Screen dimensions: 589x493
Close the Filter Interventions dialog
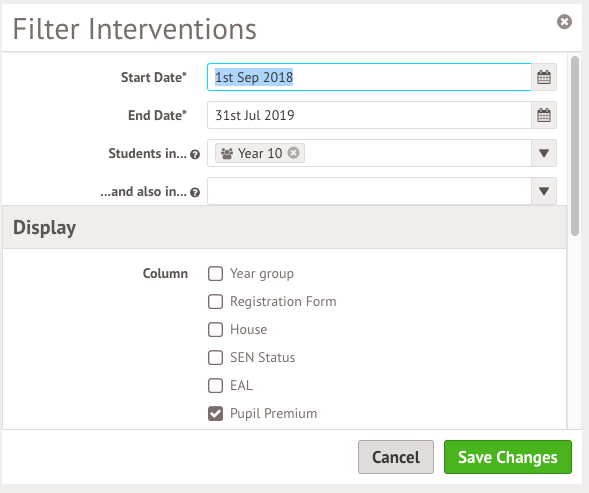click(x=564, y=21)
